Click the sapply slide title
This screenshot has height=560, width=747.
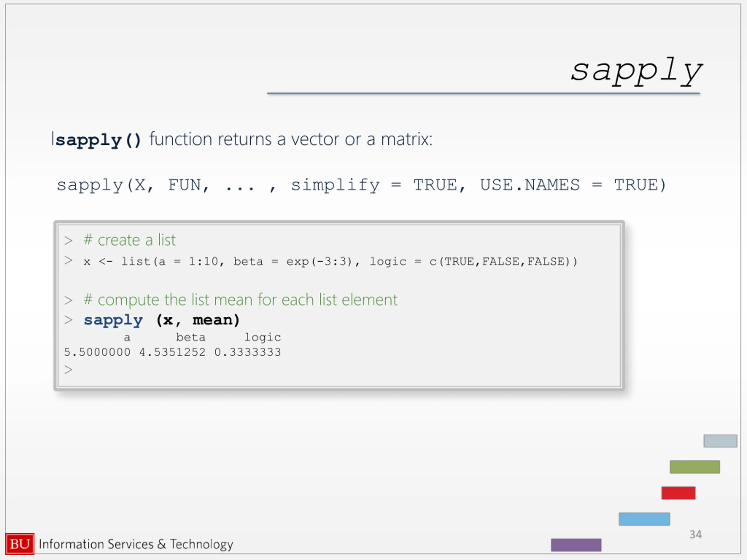636,71
